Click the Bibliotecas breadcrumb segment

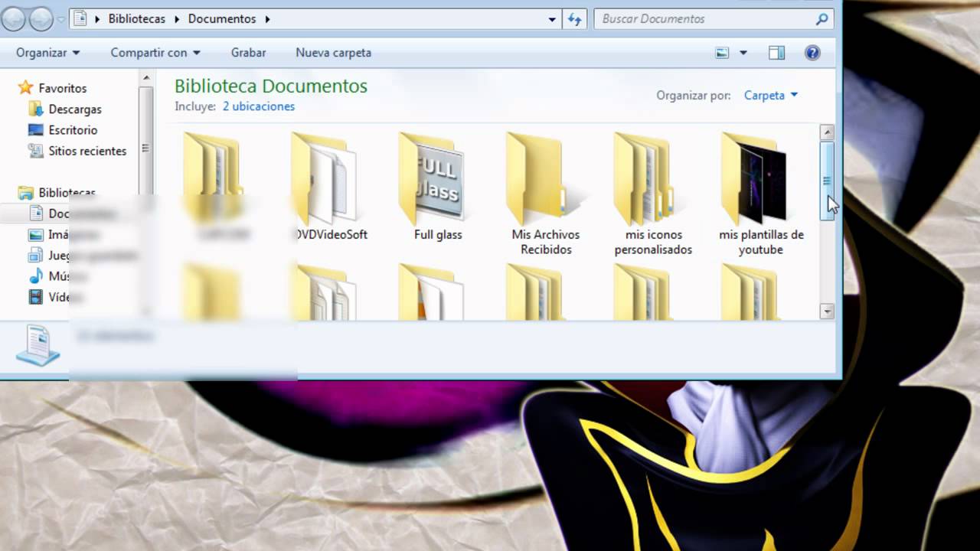pyautogui.click(x=136, y=19)
